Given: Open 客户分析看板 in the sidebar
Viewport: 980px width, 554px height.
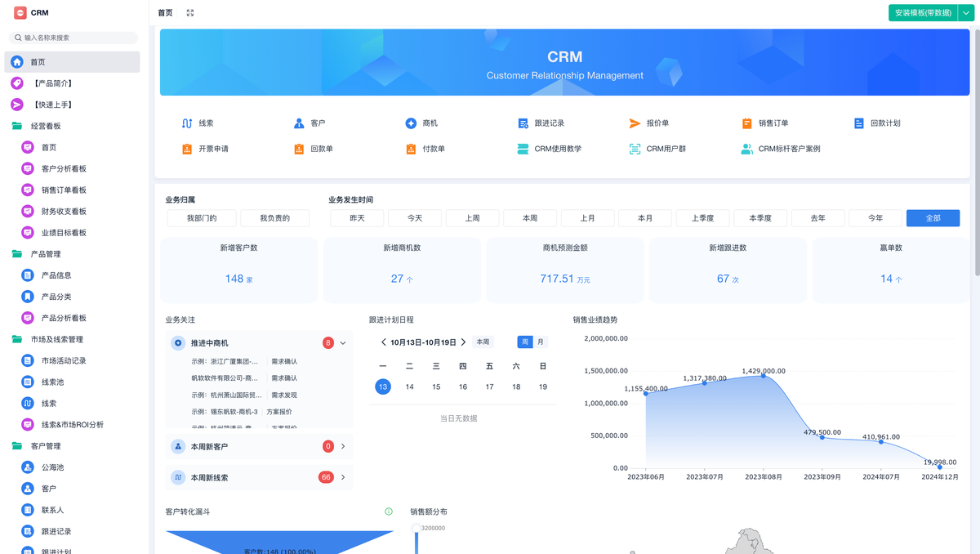Looking at the screenshot, I should pos(73,168).
